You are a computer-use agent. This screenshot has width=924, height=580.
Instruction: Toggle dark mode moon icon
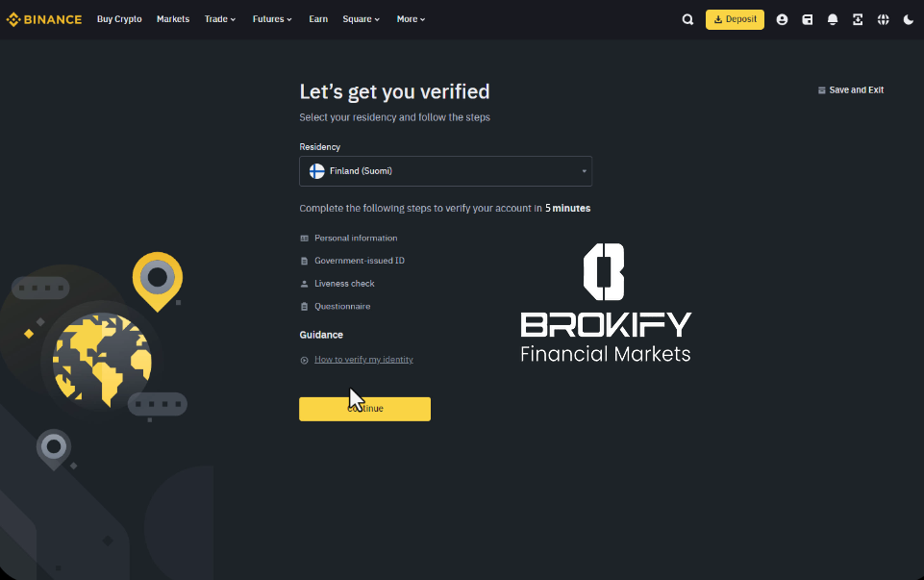point(909,19)
